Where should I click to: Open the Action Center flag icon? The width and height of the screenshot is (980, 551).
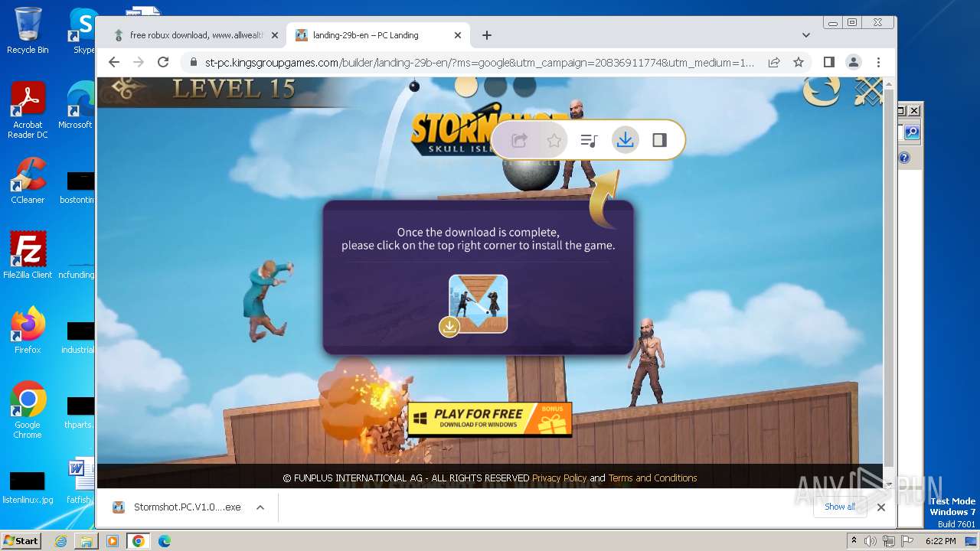point(906,541)
